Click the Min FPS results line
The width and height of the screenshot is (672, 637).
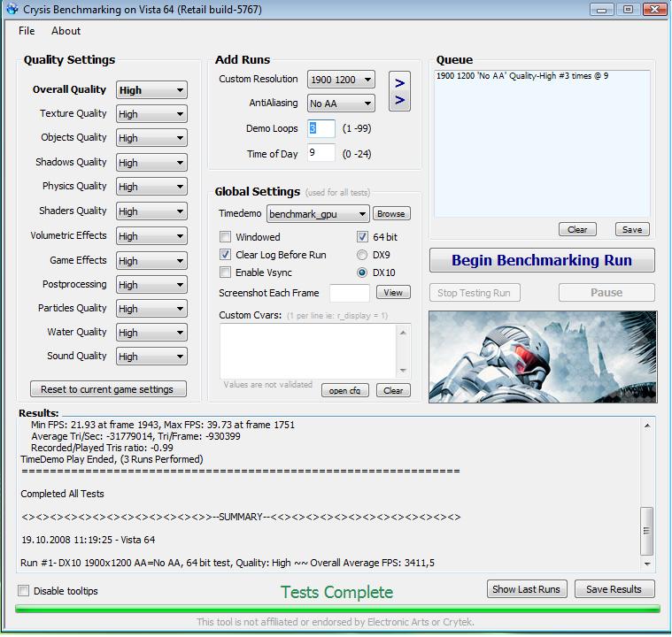[162, 425]
